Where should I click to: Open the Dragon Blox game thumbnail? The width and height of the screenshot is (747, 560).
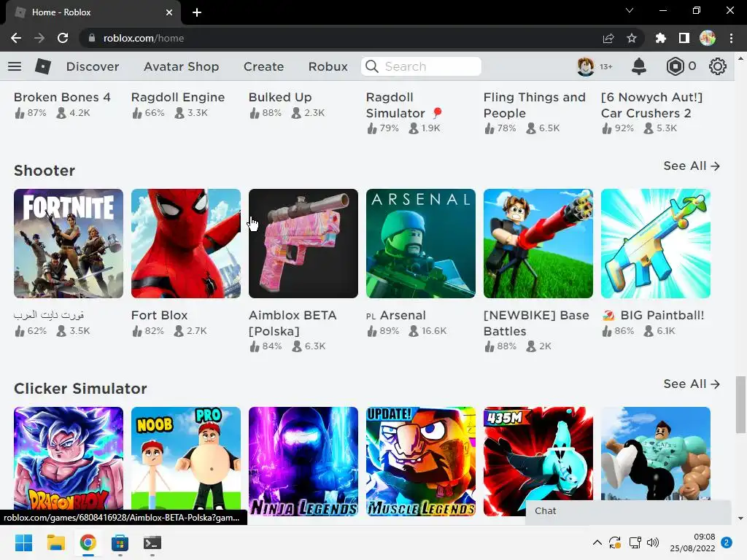click(69, 458)
